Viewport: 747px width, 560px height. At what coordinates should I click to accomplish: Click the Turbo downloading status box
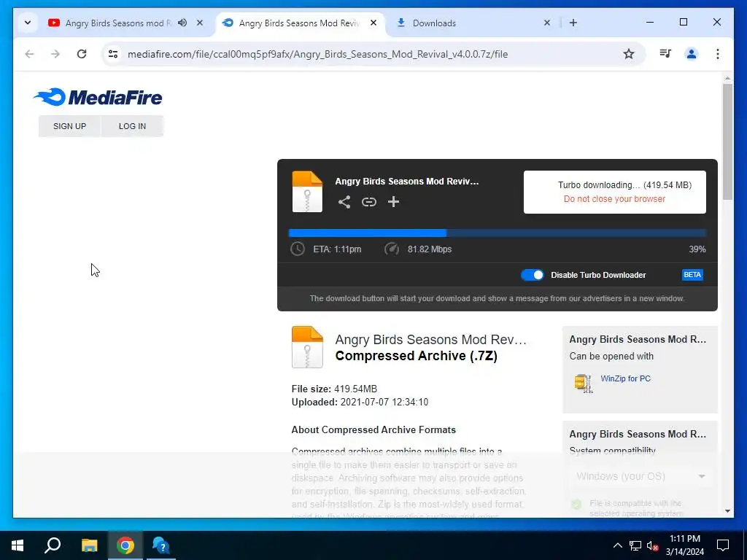pyautogui.click(x=614, y=192)
